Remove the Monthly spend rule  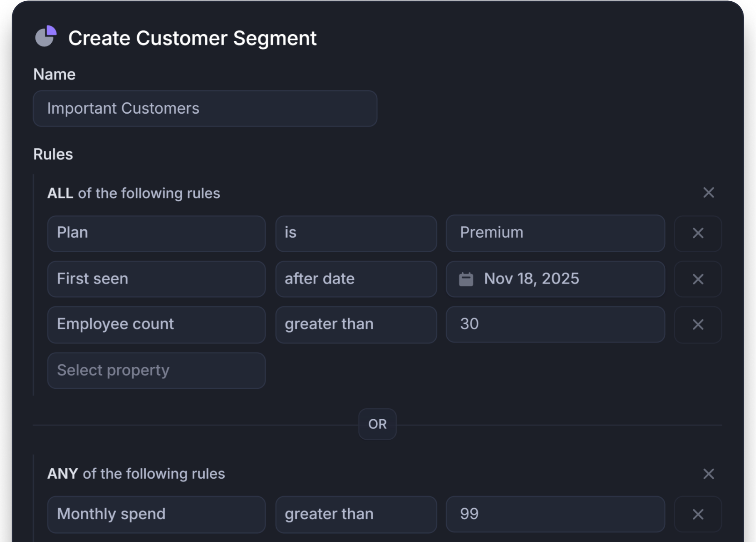[x=698, y=515]
